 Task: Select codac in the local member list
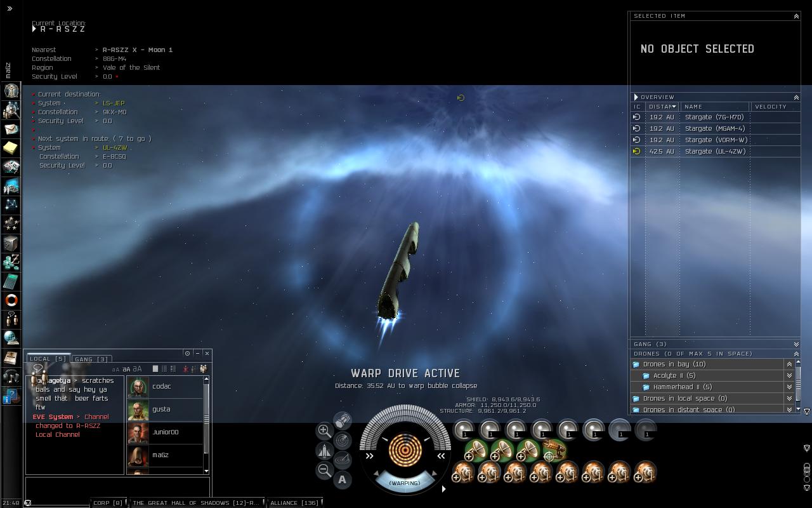pos(165,386)
